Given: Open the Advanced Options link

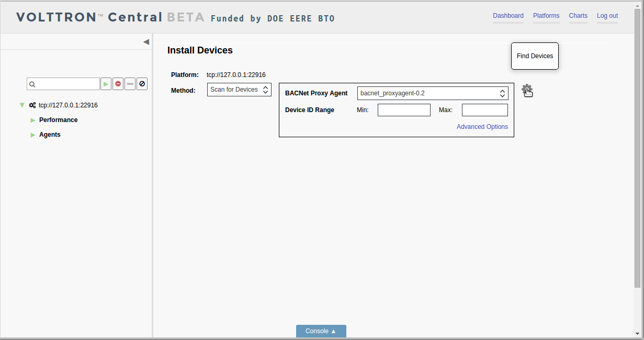Looking at the screenshot, I should [482, 127].
